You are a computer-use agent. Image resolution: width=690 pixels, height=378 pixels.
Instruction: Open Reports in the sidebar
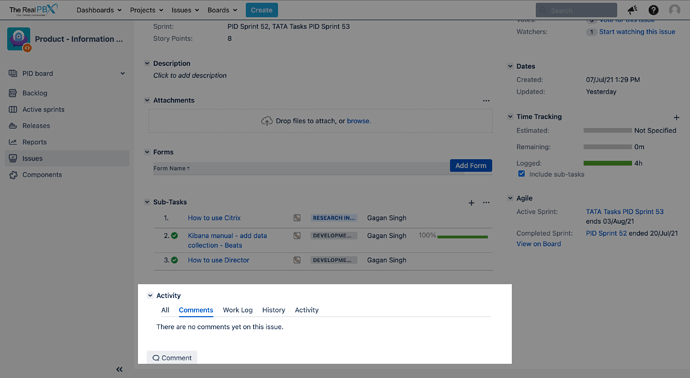pos(34,142)
